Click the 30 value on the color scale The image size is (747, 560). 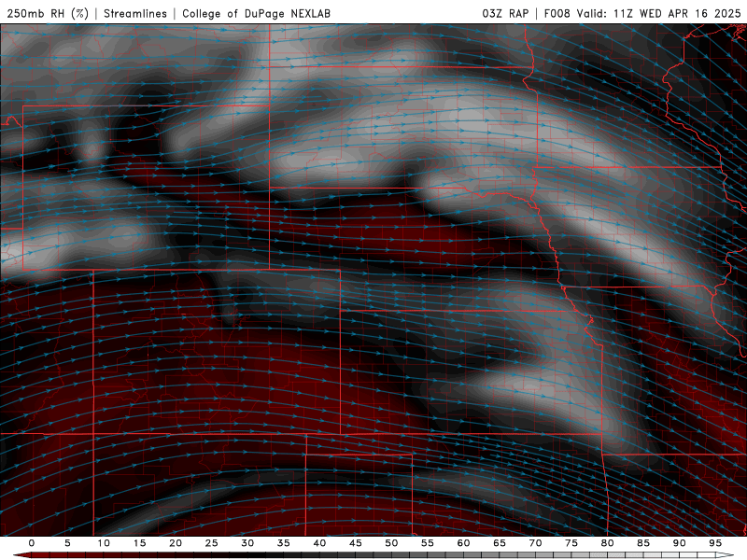(247, 543)
